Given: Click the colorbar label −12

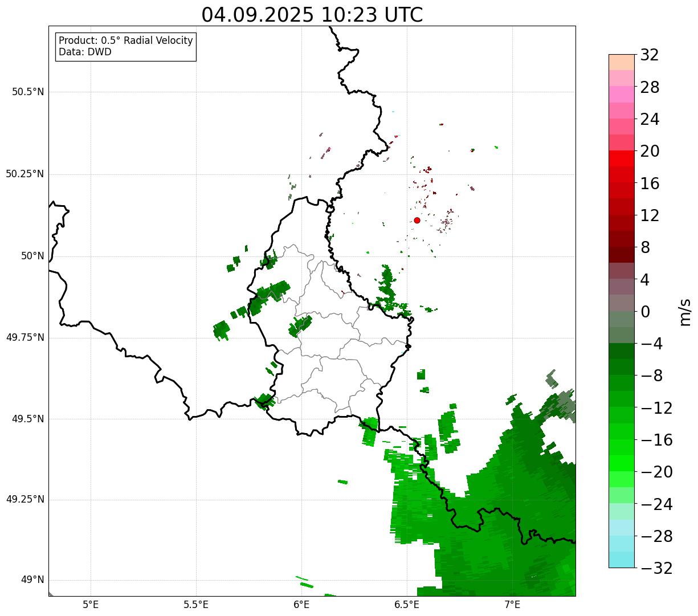Looking at the screenshot, I should pos(656,408).
